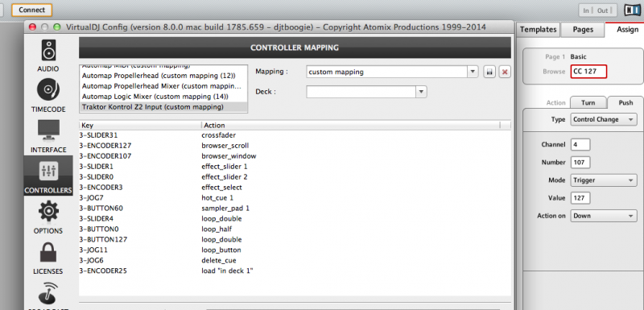Open the Interface monitor icon
The width and height of the screenshot is (644, 310).
[x=48, y=131]
